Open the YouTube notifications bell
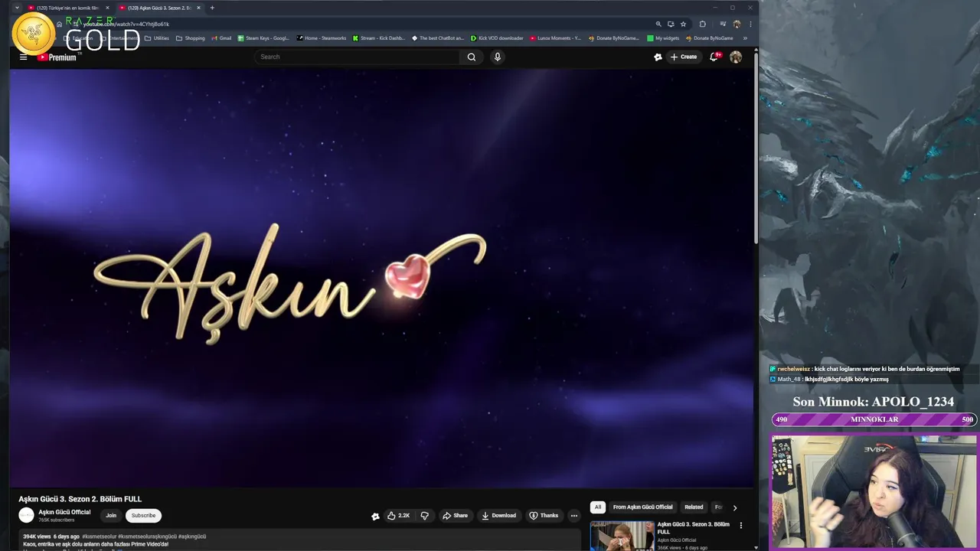 714,57
